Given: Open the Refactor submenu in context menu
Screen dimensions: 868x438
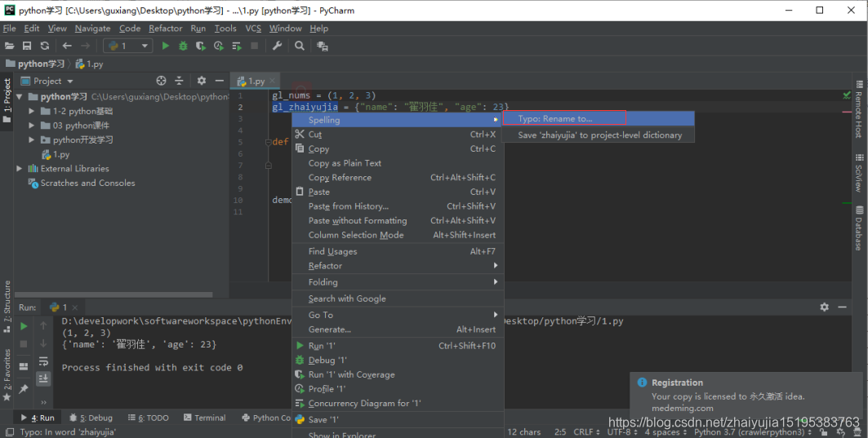Looking at the screenshot, I should click(398, 266).
